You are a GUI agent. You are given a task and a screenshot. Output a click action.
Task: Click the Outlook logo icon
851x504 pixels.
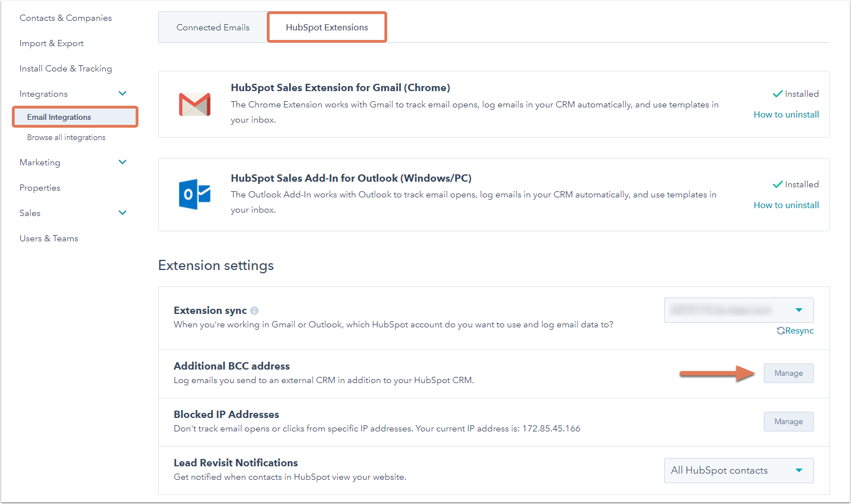(195, 195)
